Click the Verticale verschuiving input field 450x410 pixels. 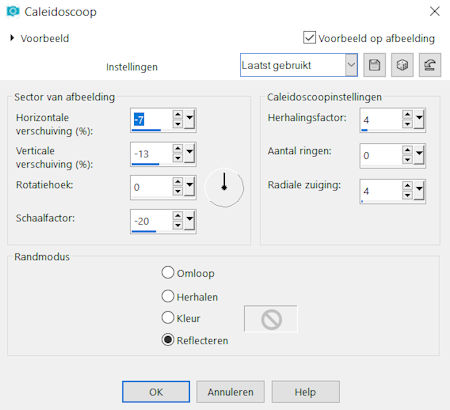152,154
